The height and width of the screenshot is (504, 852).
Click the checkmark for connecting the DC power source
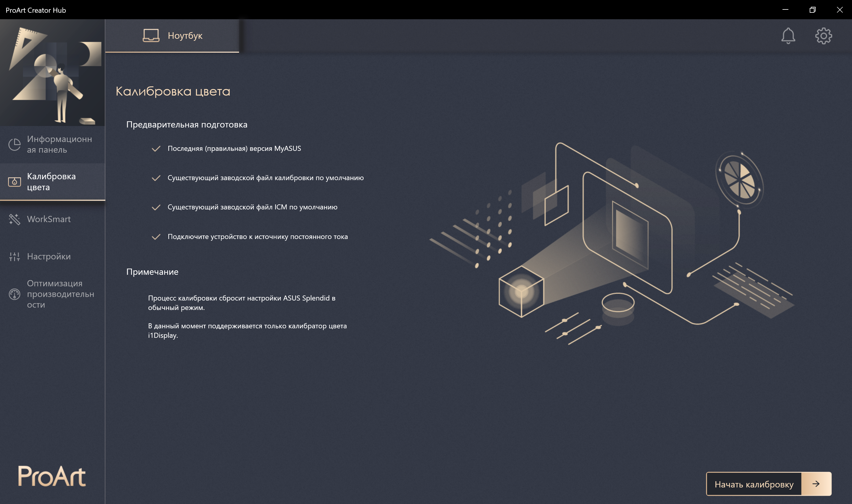(156, 237)
